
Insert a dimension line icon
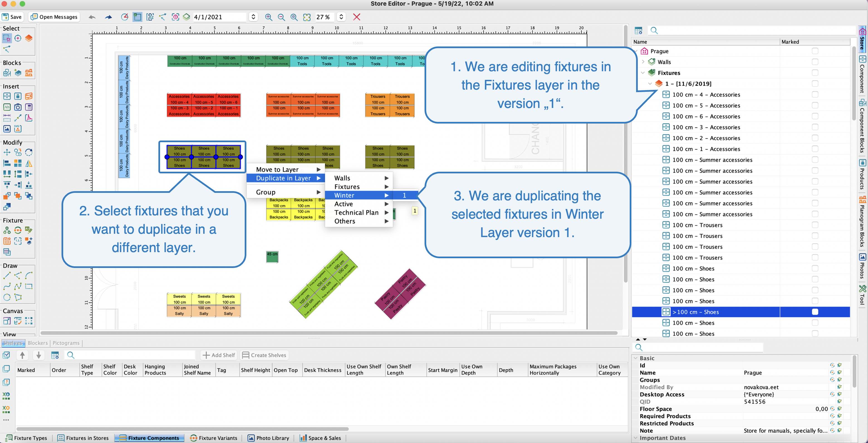coord(7,118)
